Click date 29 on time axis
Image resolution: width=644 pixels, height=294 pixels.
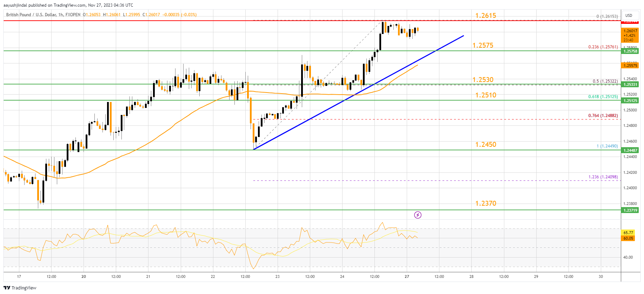pos(536,276)
